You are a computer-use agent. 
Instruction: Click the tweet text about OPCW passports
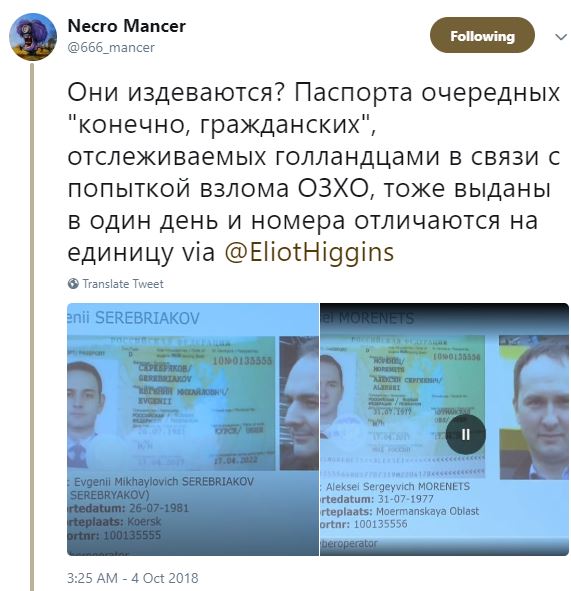point(313,172)
